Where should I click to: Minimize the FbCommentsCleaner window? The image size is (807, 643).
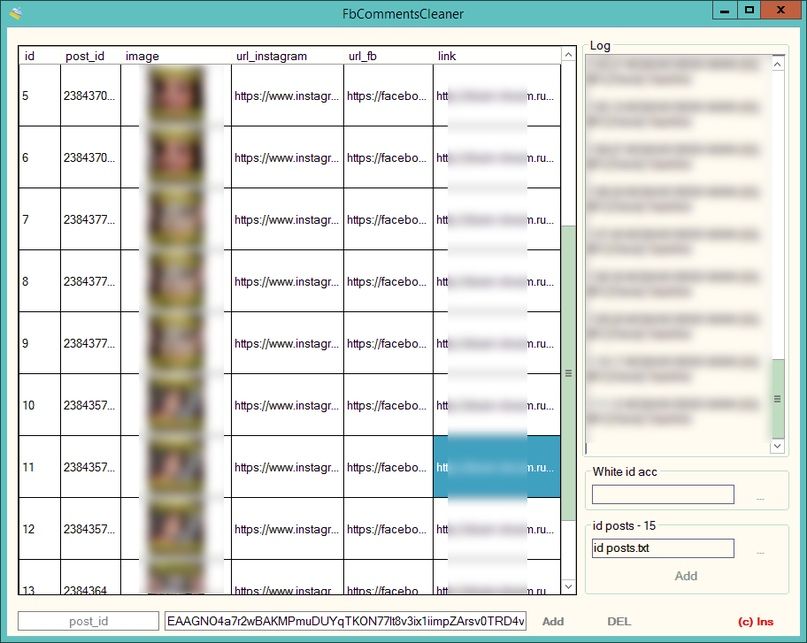click(x=725, y=11)
